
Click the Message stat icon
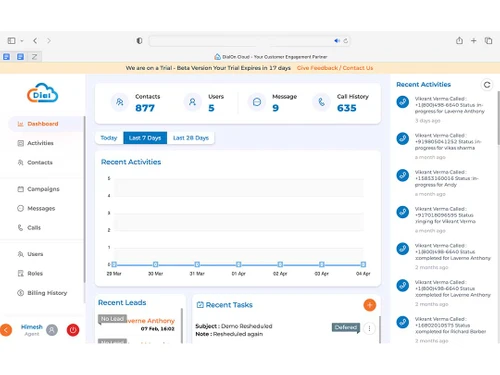257,102
